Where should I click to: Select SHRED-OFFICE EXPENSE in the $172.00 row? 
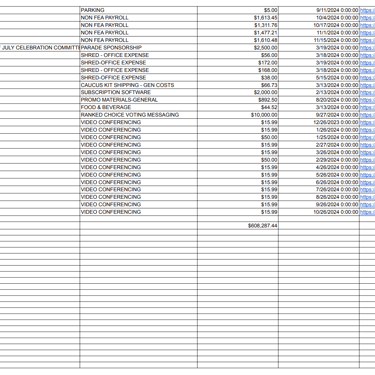click(x=138, y=62)
